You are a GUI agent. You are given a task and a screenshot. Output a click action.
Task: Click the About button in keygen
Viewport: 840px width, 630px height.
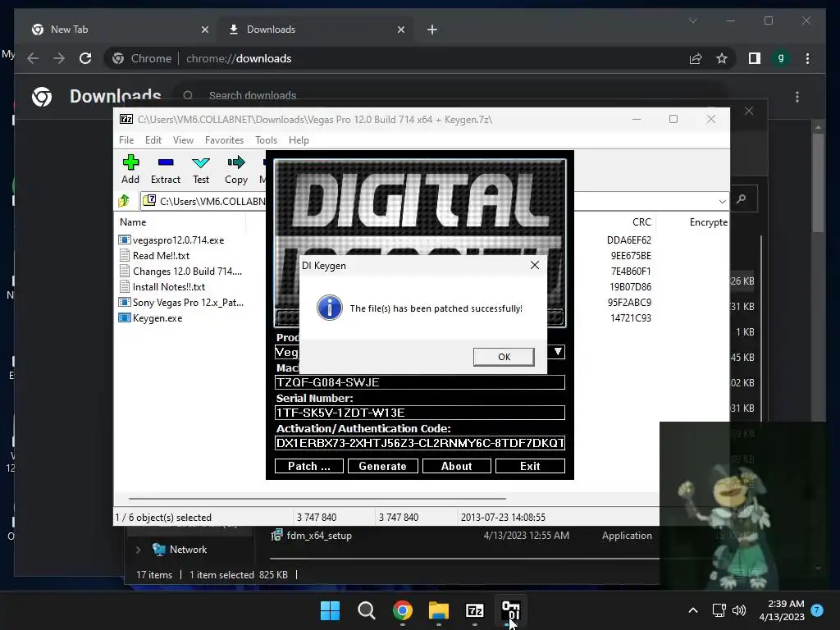(456, 466)
